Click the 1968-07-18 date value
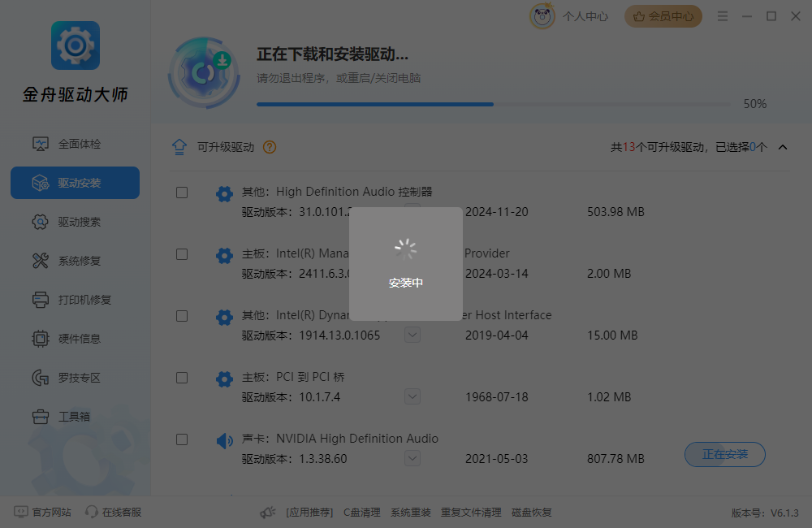 click(497, 397)
